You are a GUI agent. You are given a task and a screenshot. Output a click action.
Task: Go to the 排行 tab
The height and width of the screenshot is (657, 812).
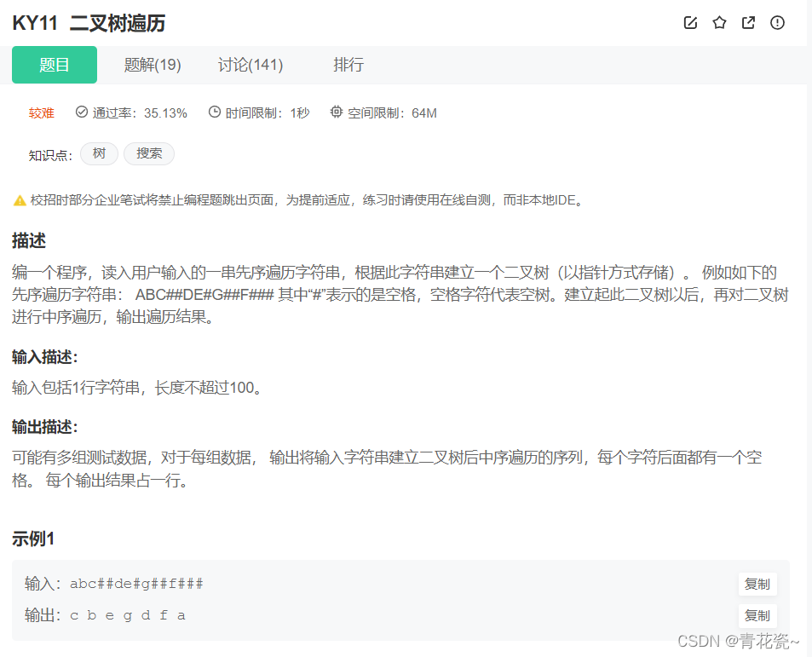[x=348, y=65]
